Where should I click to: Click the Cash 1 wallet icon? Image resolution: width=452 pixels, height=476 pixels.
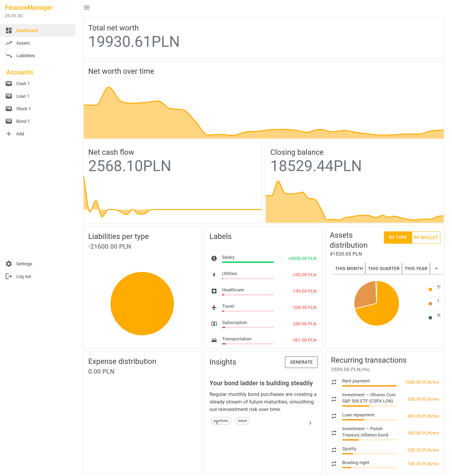(9, 83)
